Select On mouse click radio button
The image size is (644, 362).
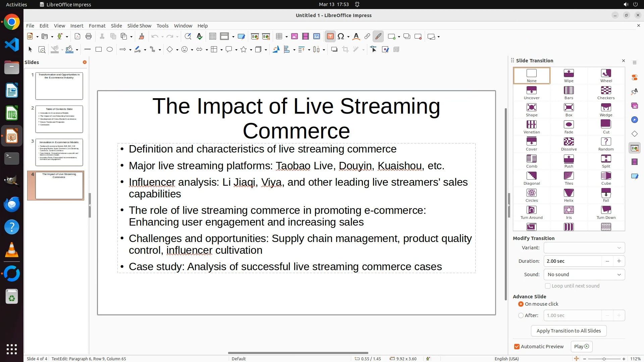coord(521,304)
